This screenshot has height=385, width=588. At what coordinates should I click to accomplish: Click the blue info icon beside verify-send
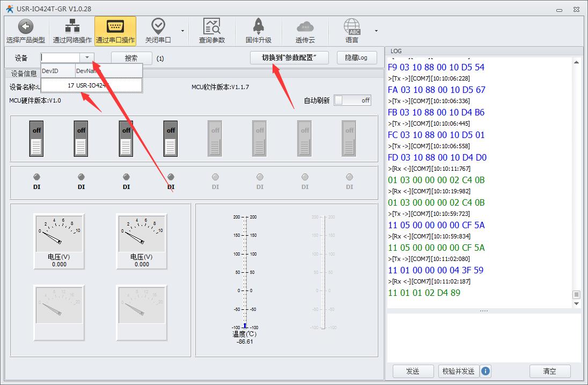pyautogui.click(x=485, y=371)
